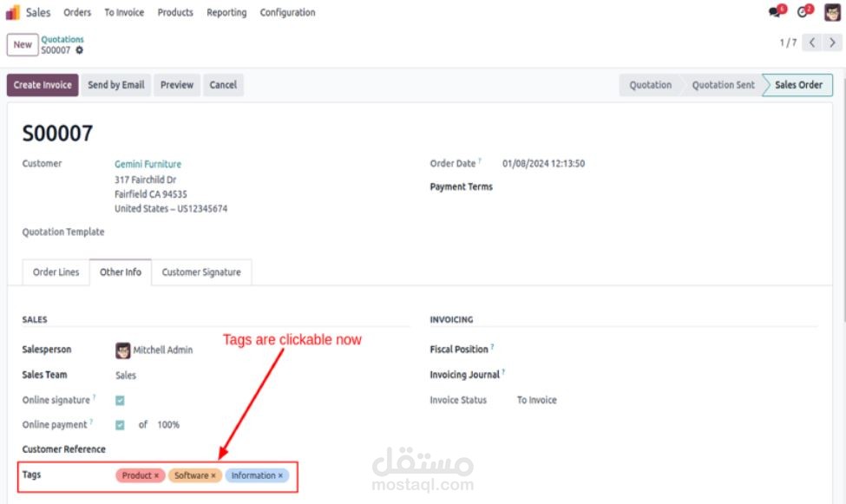The image size is (846, 504).
Task: Toggle the Online payment checkbox
Action: [120, 425]
